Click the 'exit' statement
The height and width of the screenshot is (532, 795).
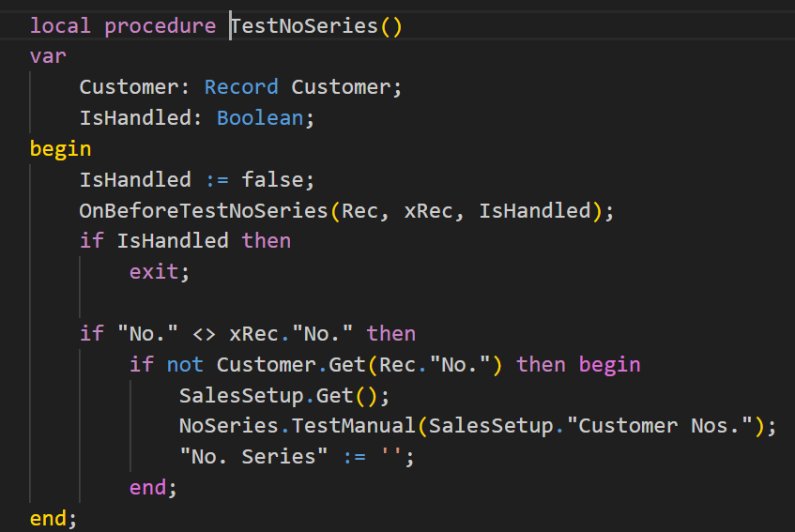pyautogui.click(x=154, y=271)
